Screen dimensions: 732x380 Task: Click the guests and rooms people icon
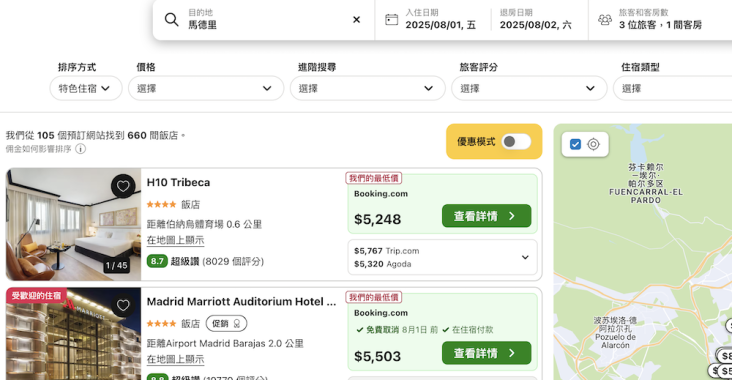point(605,20)
